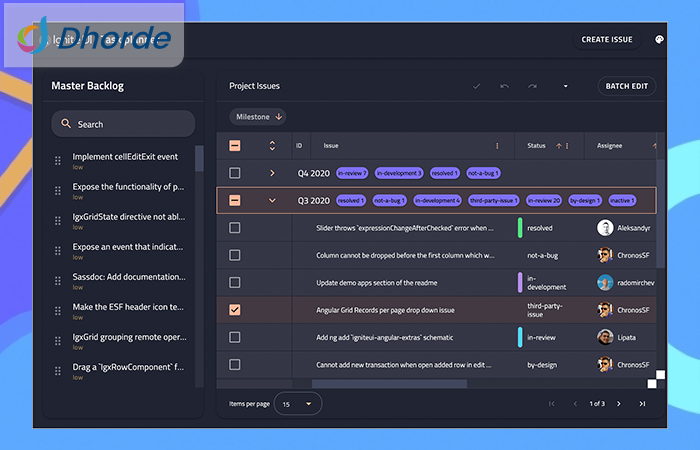Open the Issue column options menu
Viewport: 700px width, 450px height.
coord(497,146)
